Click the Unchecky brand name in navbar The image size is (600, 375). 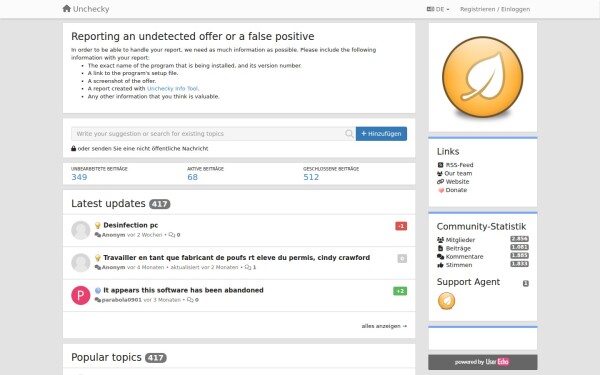91,9
